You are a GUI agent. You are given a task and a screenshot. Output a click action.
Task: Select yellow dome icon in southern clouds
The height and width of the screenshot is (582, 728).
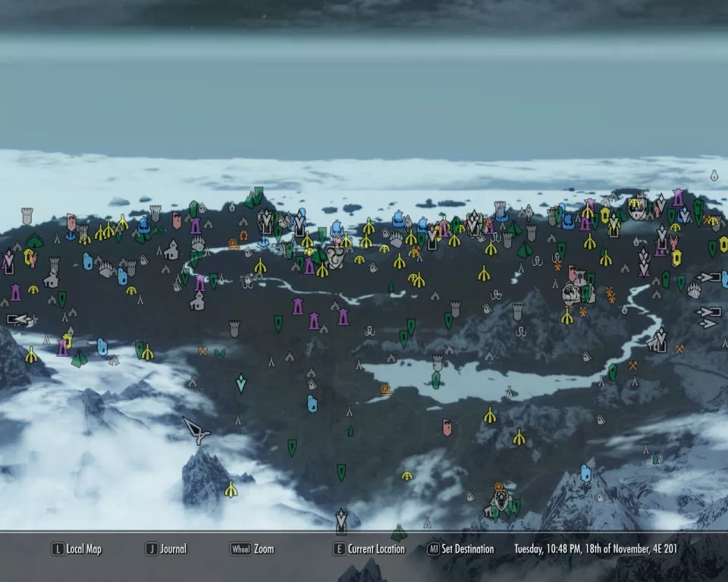(x=406, y=476)
